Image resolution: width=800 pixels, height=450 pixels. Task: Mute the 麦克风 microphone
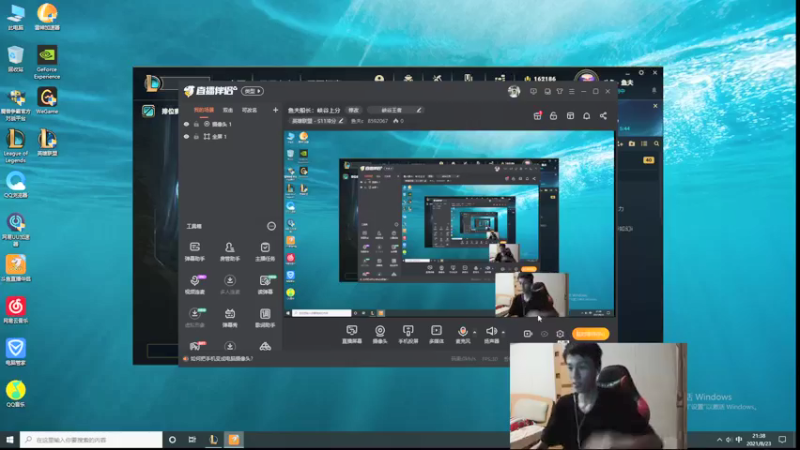[463, 334]
